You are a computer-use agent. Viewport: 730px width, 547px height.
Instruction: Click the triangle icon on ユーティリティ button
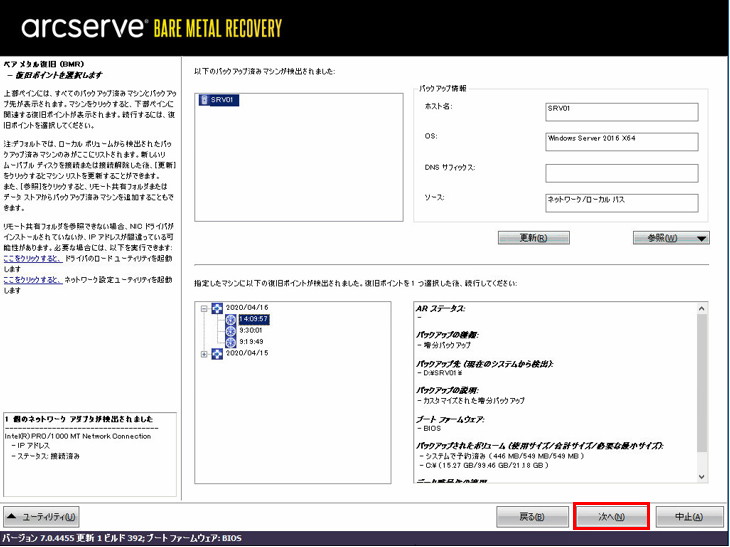coord(12,516)
